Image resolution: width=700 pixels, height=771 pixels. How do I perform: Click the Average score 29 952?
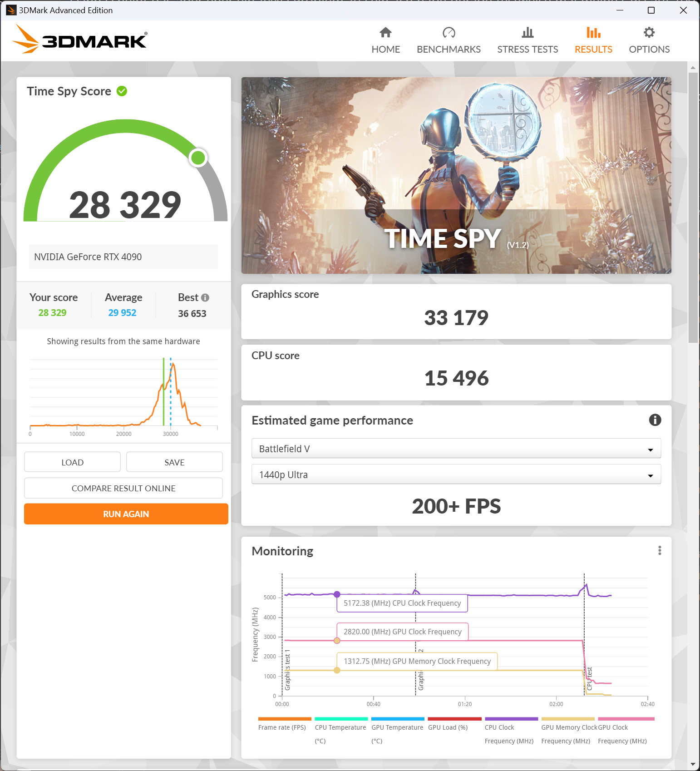click(122, 312)
